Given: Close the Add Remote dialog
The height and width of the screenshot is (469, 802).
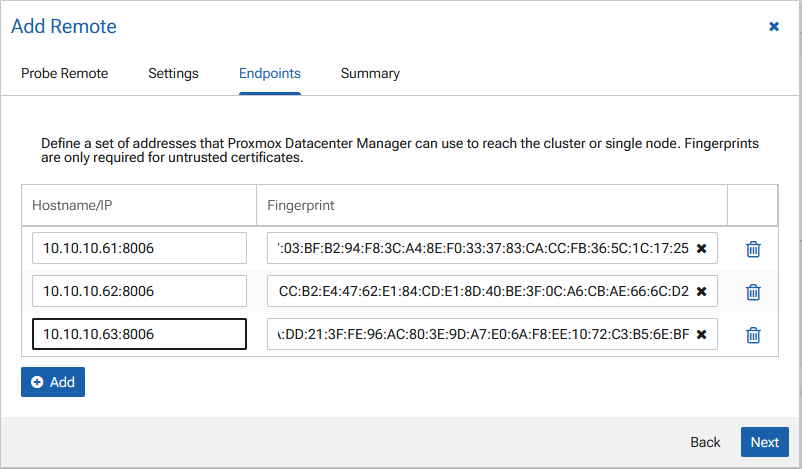Looking at the screenshot, I should click(x=774, y=27).
